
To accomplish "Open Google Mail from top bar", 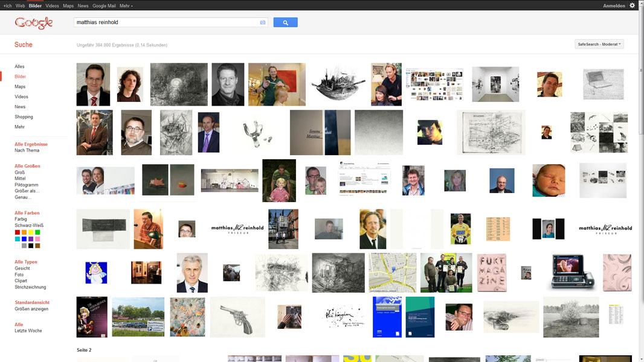I will pyautogui.click(x=104, y=5).
